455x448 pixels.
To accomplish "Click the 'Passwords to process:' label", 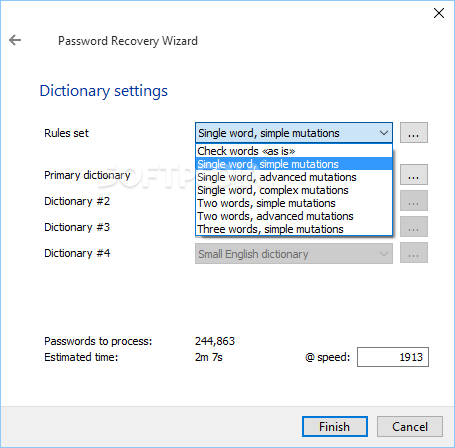I will (98, 341).
